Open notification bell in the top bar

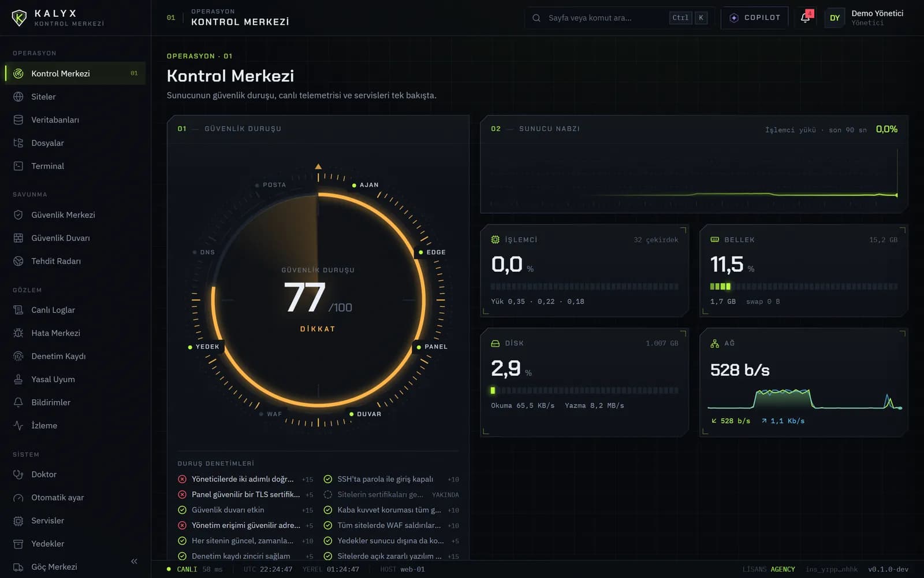tap(806, 17)
